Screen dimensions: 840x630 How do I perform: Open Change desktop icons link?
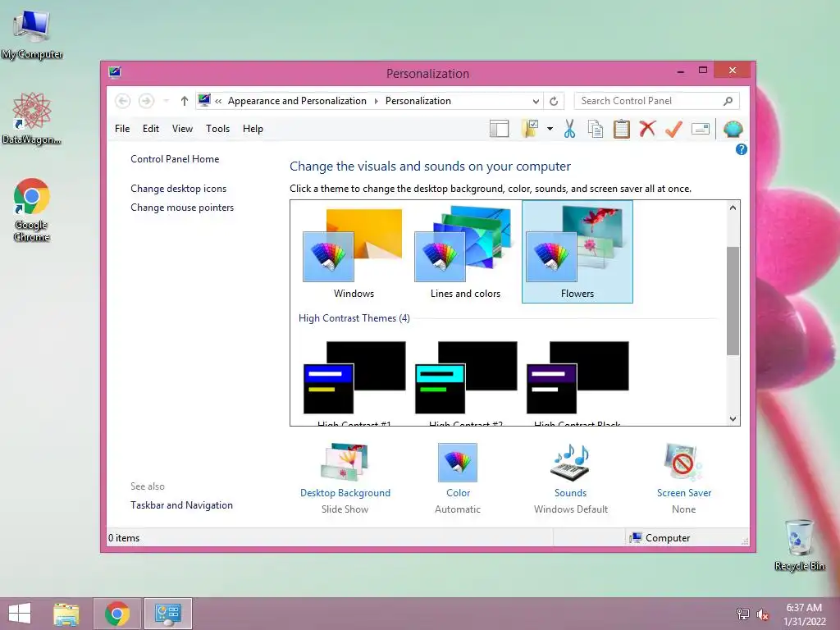178,189
